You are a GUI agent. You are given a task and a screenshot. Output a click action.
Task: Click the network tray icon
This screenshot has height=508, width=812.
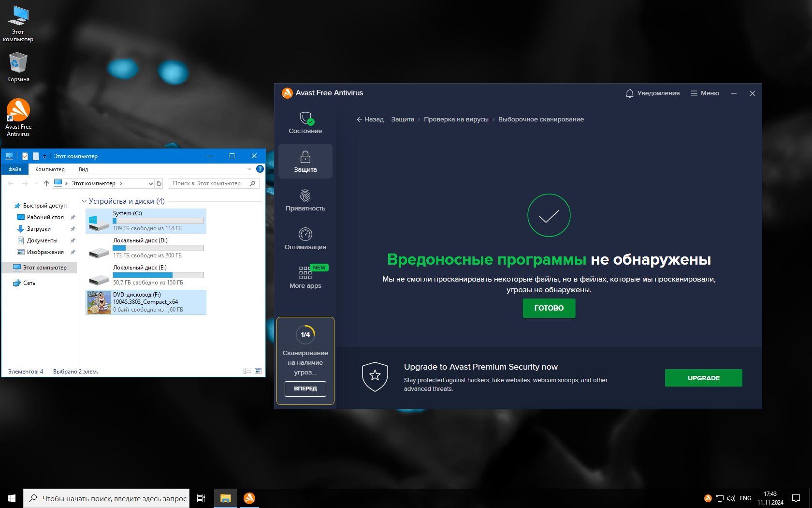coord(720,498)
